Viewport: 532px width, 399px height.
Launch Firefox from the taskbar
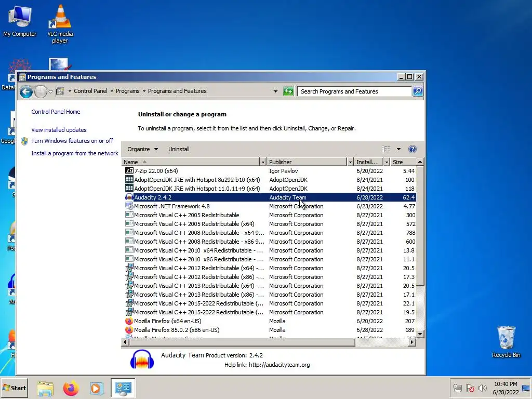[x=71, y=388]
